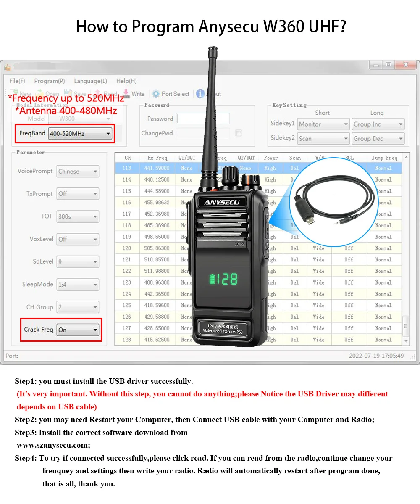This screenshot has width=420, height=504.
Task: Open Port Select gear icon
Action: coord(156,94)
